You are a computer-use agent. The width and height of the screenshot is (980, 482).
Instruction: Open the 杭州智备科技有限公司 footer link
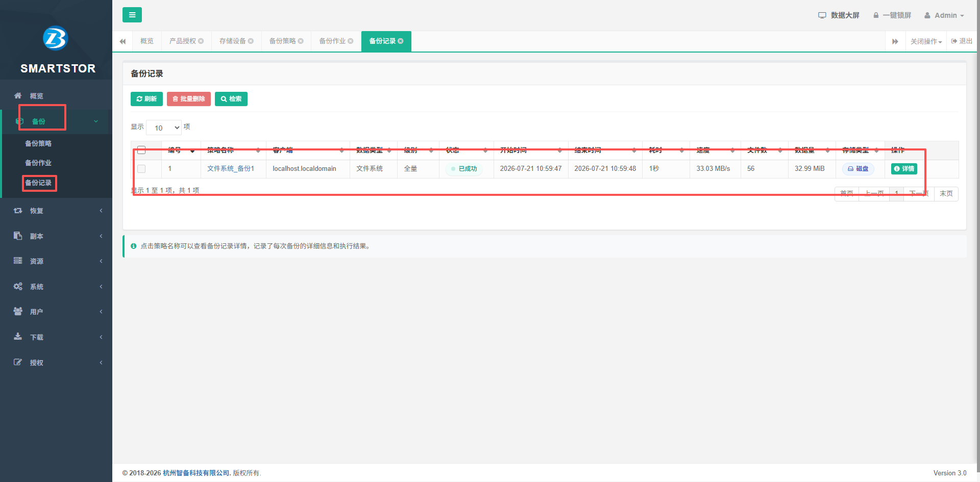tap(197, 473)
